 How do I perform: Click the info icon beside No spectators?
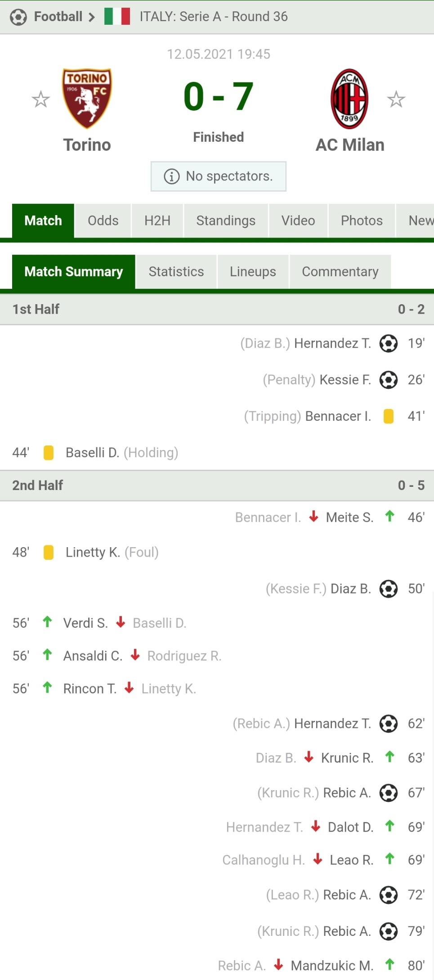[171, 176]
